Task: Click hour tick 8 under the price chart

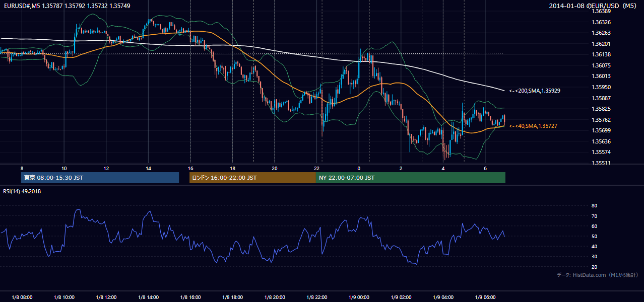Action: click(22, 168)
